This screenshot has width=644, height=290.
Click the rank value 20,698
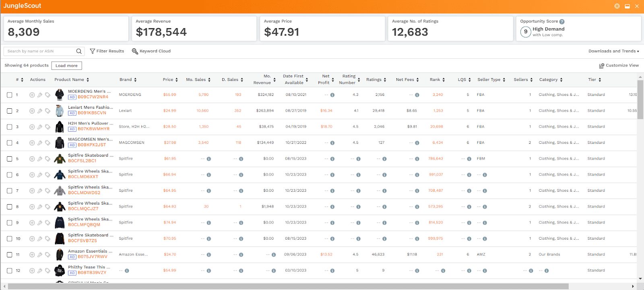pos(436,127)
